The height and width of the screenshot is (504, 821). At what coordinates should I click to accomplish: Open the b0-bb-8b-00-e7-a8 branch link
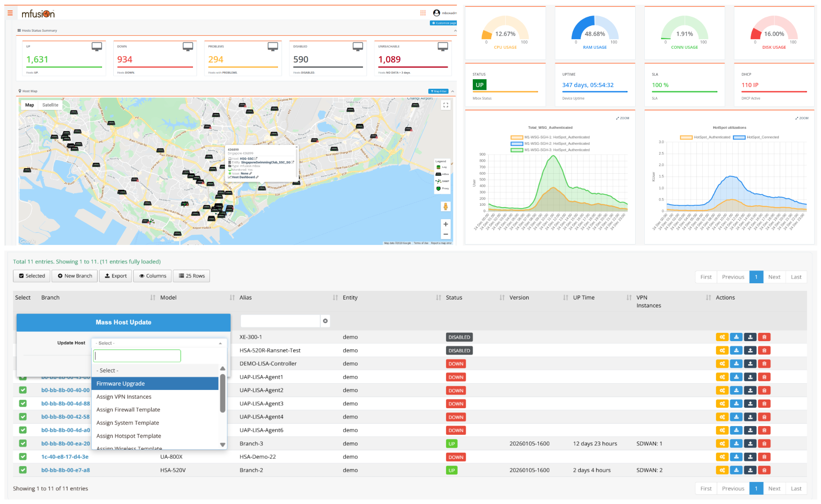point(65,470)
